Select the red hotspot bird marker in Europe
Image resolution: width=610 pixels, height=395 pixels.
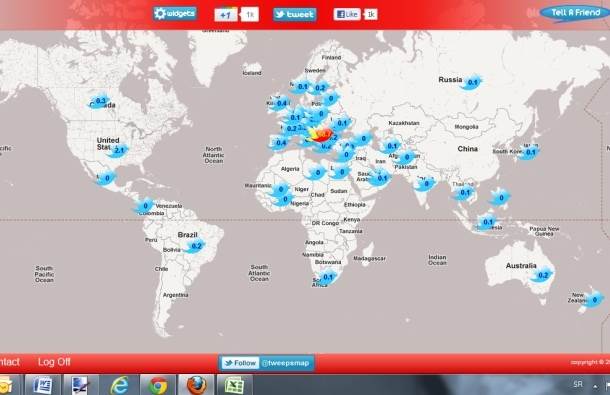tap(320, 135)
